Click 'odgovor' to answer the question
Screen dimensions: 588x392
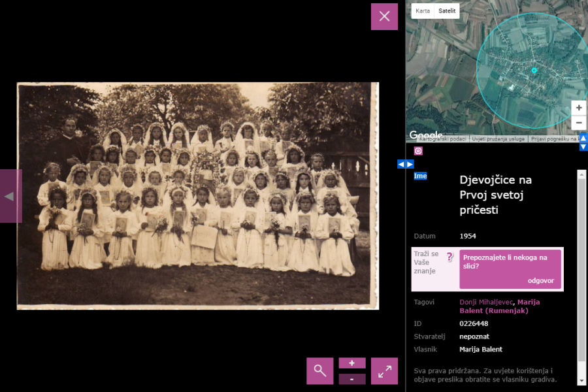point(541,280)
